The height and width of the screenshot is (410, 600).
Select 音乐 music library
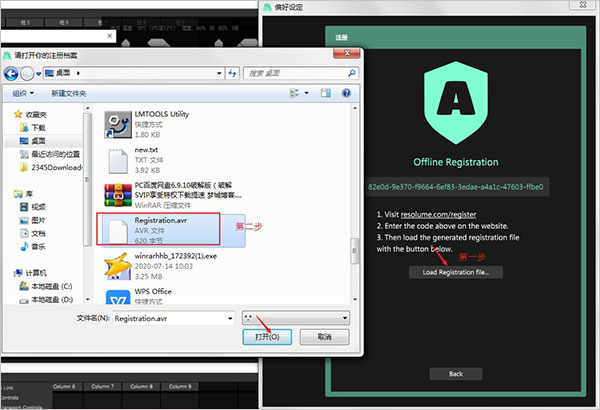point(33,247)
